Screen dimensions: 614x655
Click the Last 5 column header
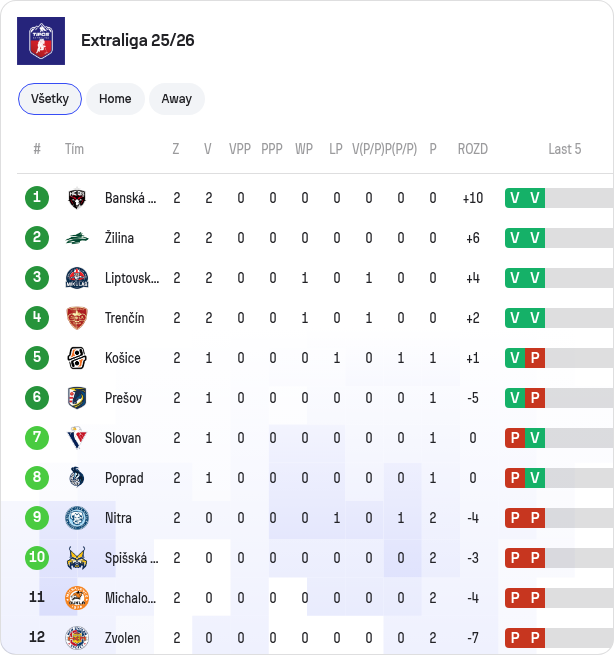point(565,149)
